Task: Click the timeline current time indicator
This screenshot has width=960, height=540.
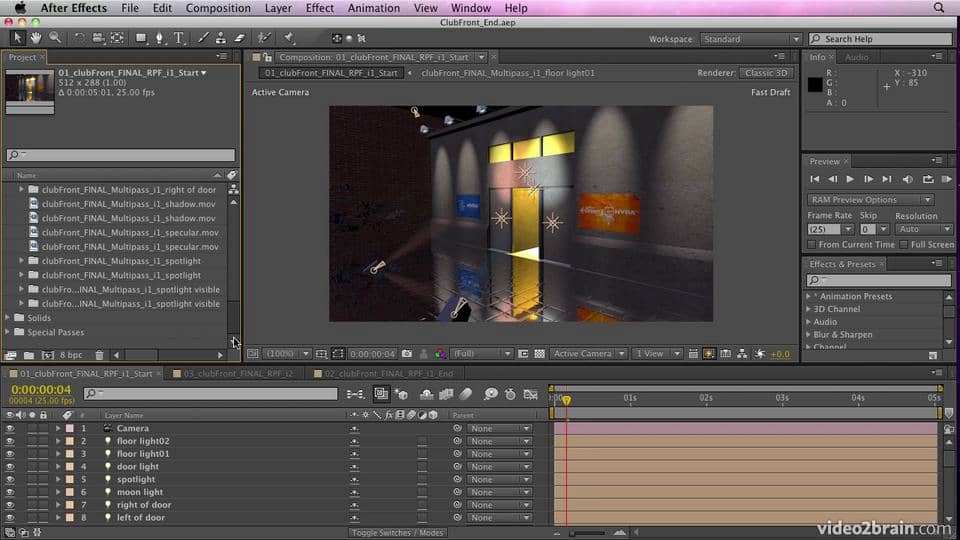Action: click(x=566, y=400)
